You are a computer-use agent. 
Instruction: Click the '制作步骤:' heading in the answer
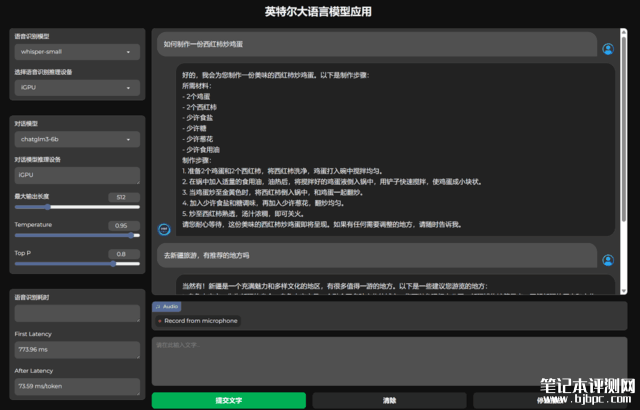[x=197, y=160]
